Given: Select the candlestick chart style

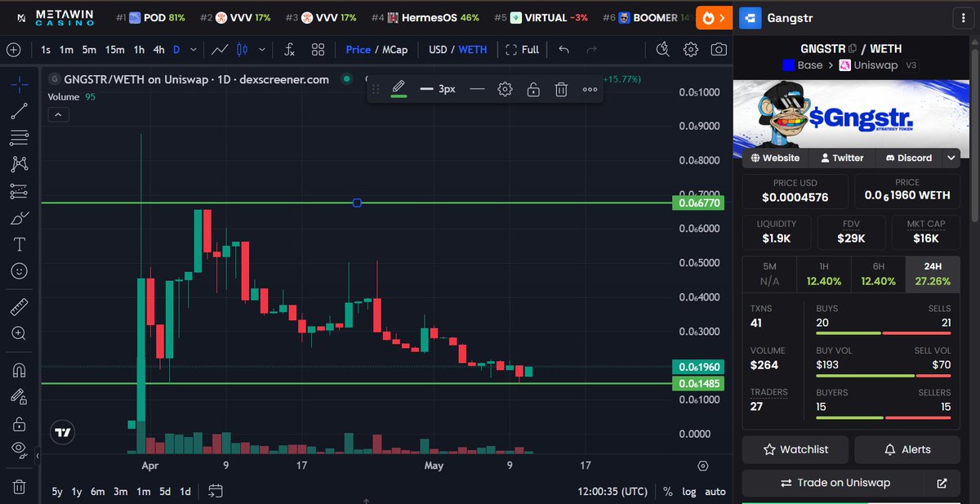Looking at the screenshot, I should pyautogui.click(x=242, y=49).
